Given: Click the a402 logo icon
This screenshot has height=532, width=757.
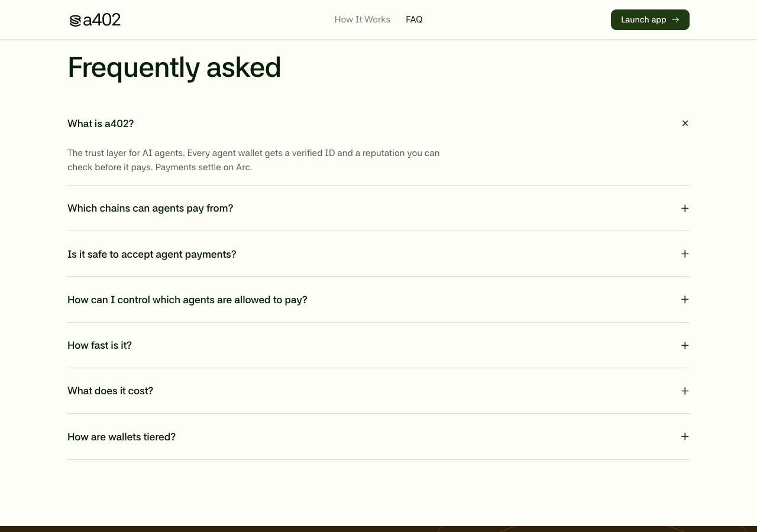Looking at the screenshot, I should [x=75, y=21].
